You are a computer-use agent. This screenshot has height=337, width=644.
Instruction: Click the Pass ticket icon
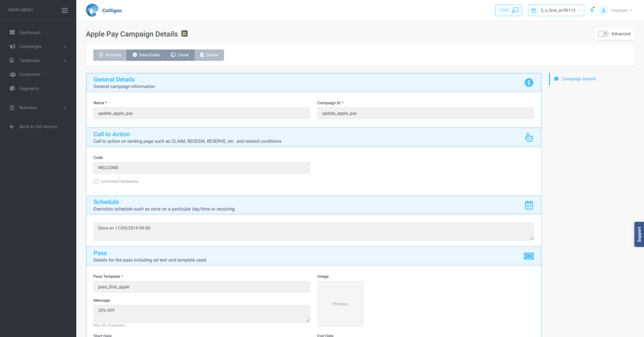pos(529,256)
